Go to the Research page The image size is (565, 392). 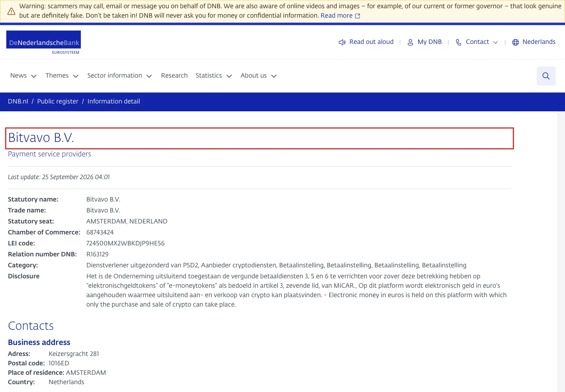(x=174, y=76)
